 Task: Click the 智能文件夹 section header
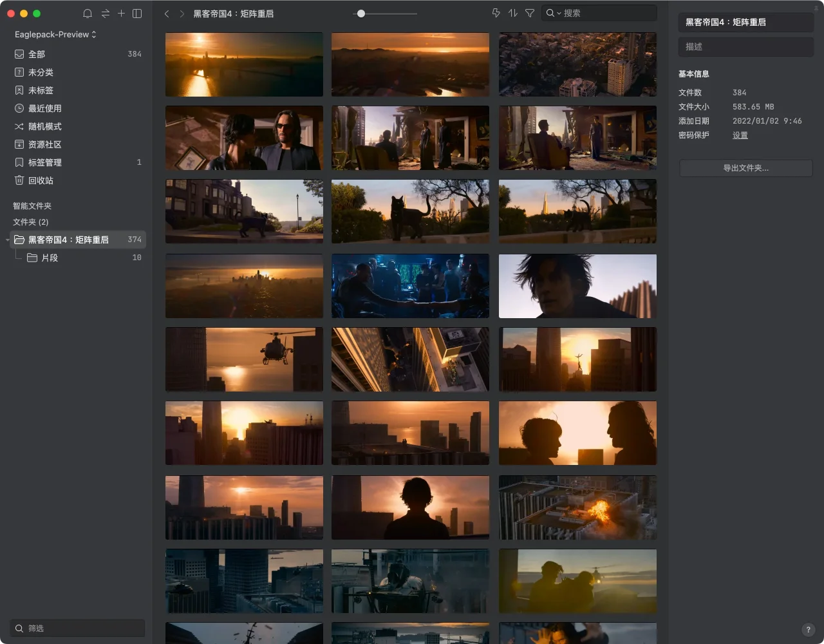[32, 206]
